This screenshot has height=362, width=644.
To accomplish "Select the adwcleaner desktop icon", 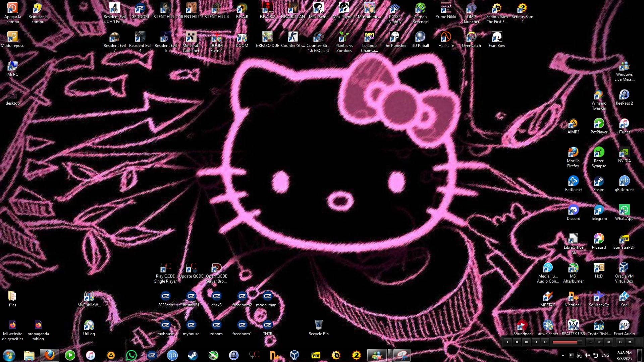I will [548, 327].
